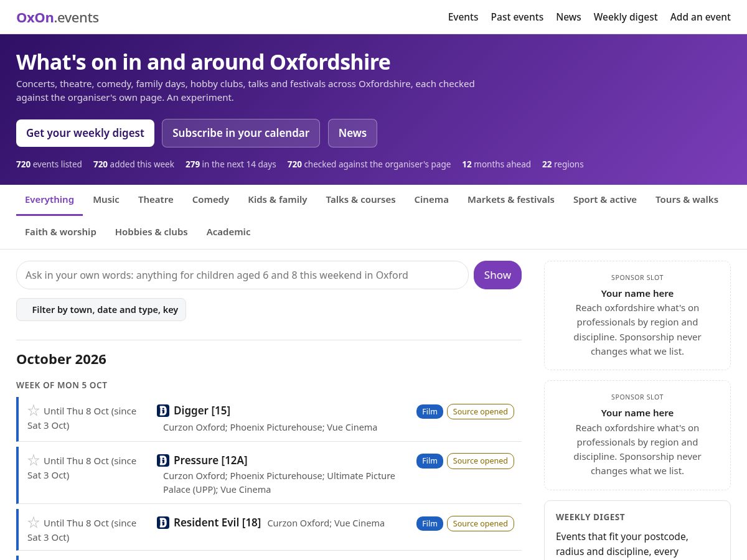Click the Weekly Digest sidebar card heading

(x=590, y=517)
